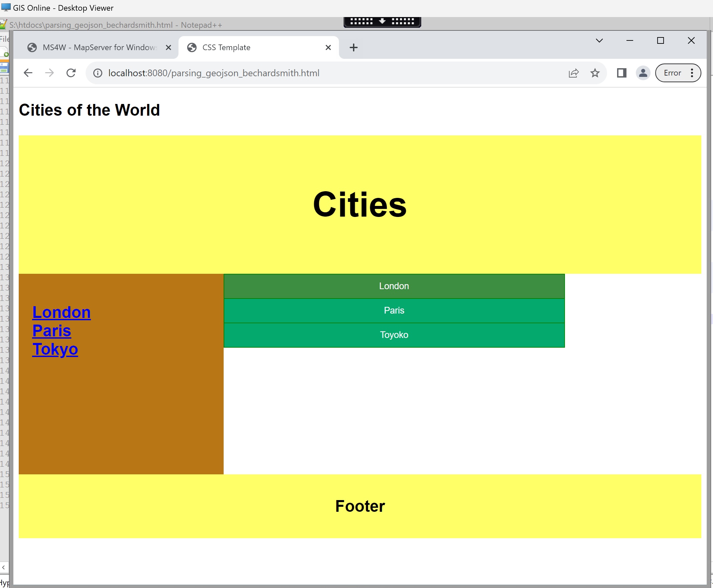Reload the current page
713x588 pixels.
tap(71, 73)
